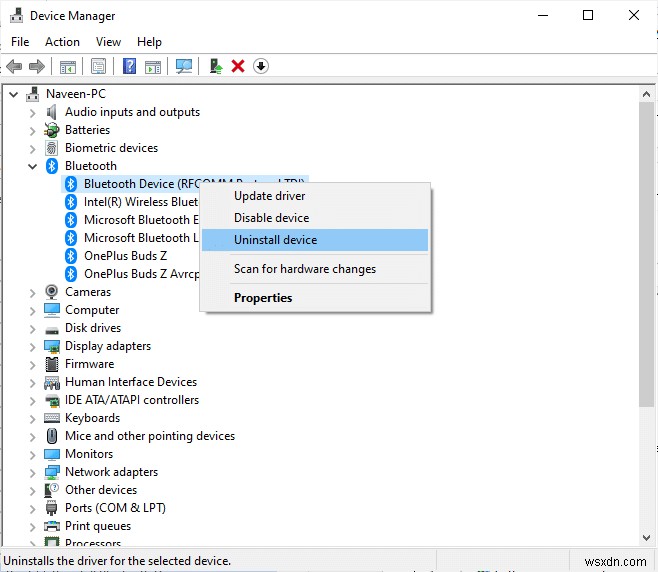Click the scrollbar down arrow
Viewport: 658px width, 572px height.
[x=646, y=538]
